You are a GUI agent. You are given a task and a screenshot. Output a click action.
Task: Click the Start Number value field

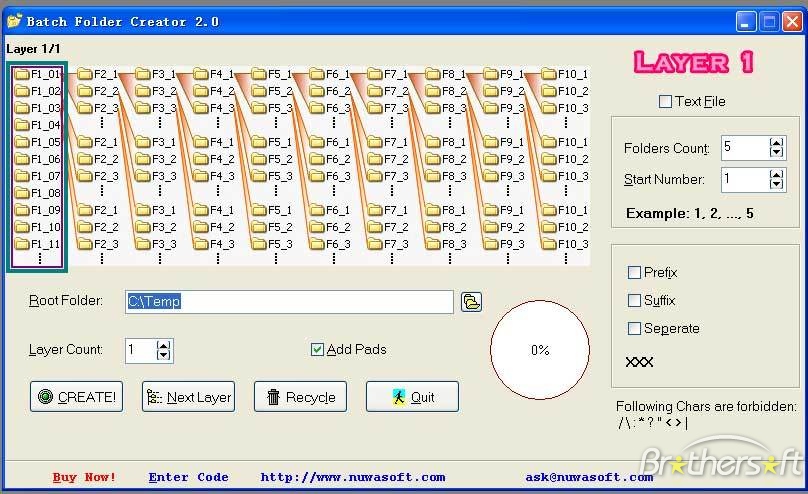[746, 179]
